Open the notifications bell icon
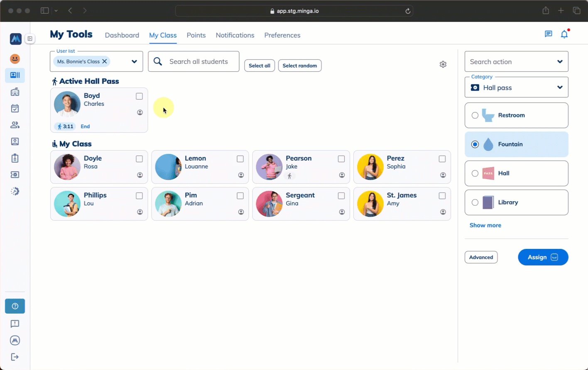588x370 pixels. [564, 34]
